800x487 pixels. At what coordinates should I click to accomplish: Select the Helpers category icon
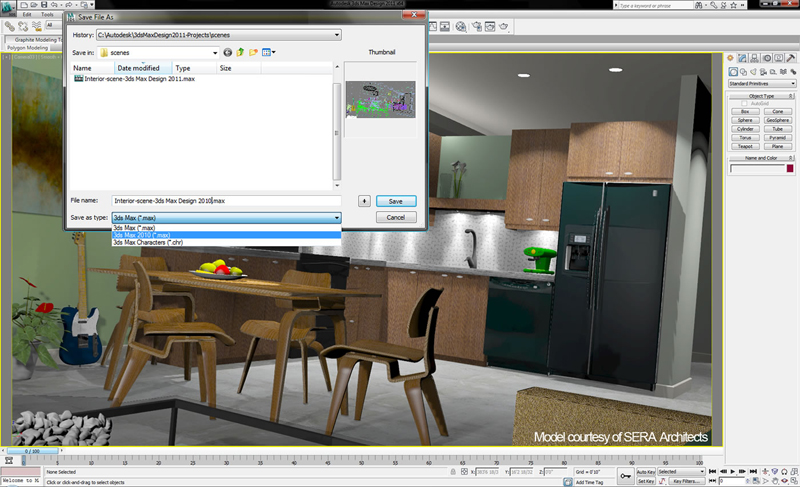773,72
